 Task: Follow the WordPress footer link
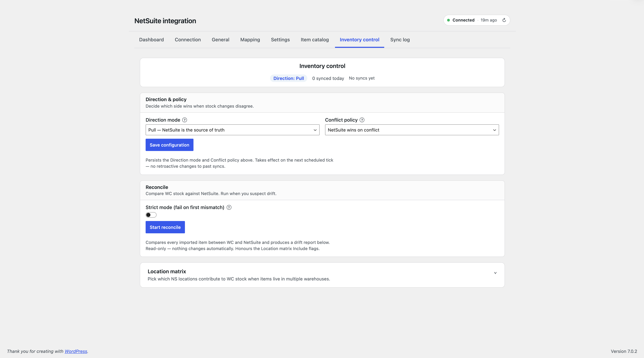pos(76,351)
